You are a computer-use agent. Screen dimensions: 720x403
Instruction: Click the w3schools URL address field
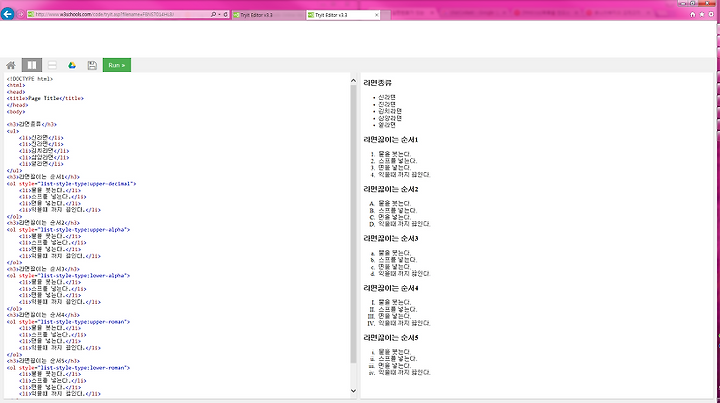click(118, 14)
